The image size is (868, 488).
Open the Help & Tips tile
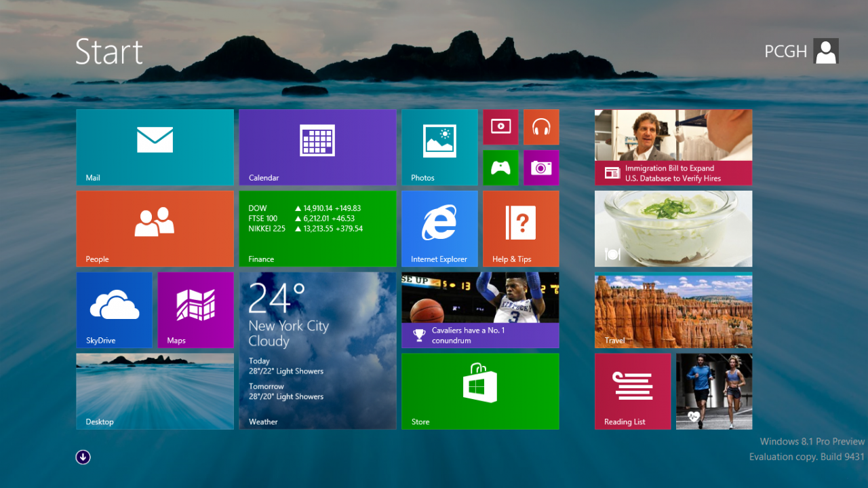pyautogui.click(x=521, y=229)
